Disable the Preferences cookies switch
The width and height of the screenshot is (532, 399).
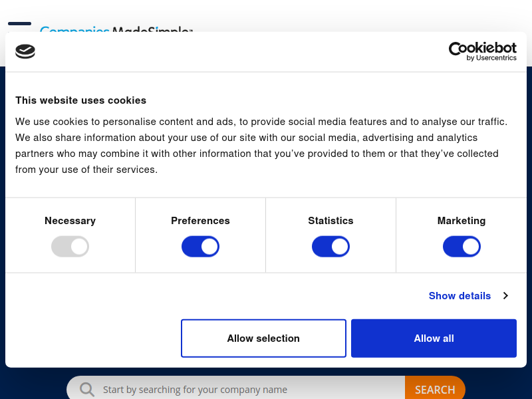click(201, 247)
